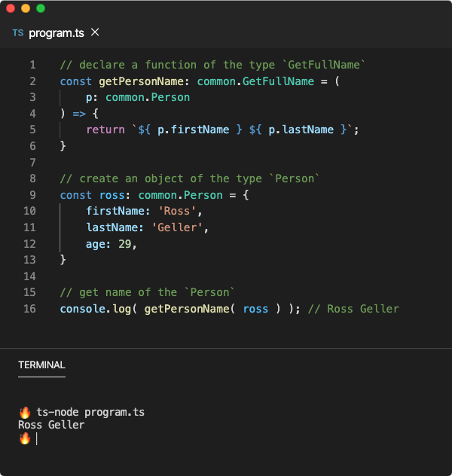Screen dimensions: 452x476
Task: Click the green maximize window button
Action: [x=41, y=8]
